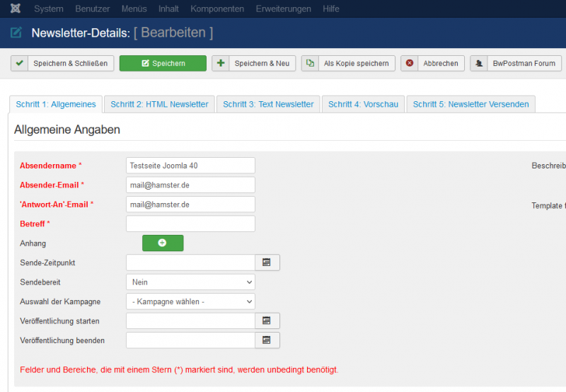Open the BwPostman Forum link
566x392 pixels.
click(x=516, y=64)
